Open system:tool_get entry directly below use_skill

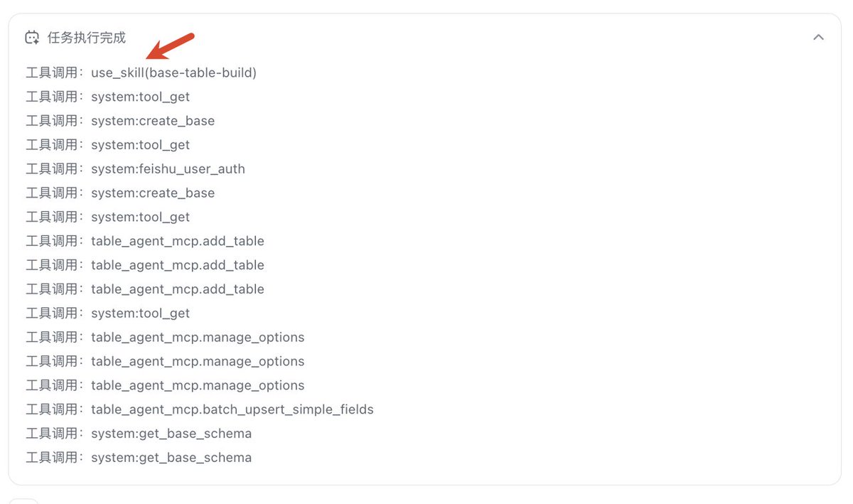tap(108, 97)
